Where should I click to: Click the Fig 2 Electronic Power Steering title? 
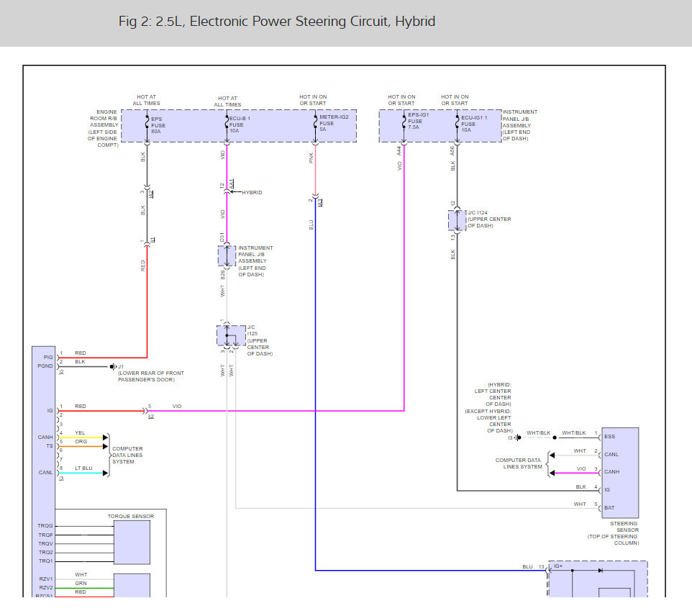coord(277,21)
